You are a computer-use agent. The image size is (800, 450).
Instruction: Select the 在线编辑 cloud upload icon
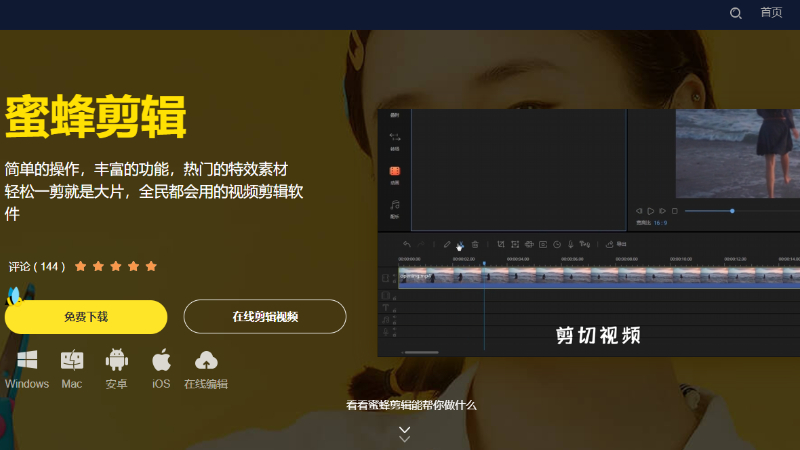pyautogui.click(x=206, y=360)
